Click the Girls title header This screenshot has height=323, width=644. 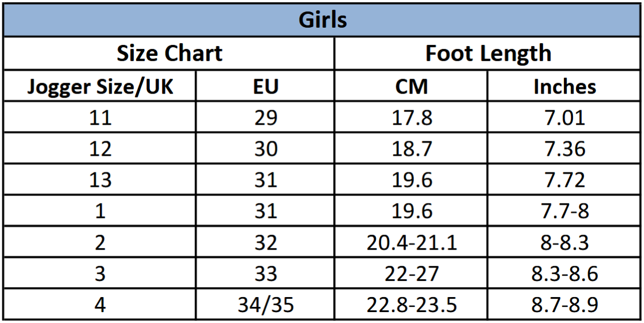(x=322, y=20)
